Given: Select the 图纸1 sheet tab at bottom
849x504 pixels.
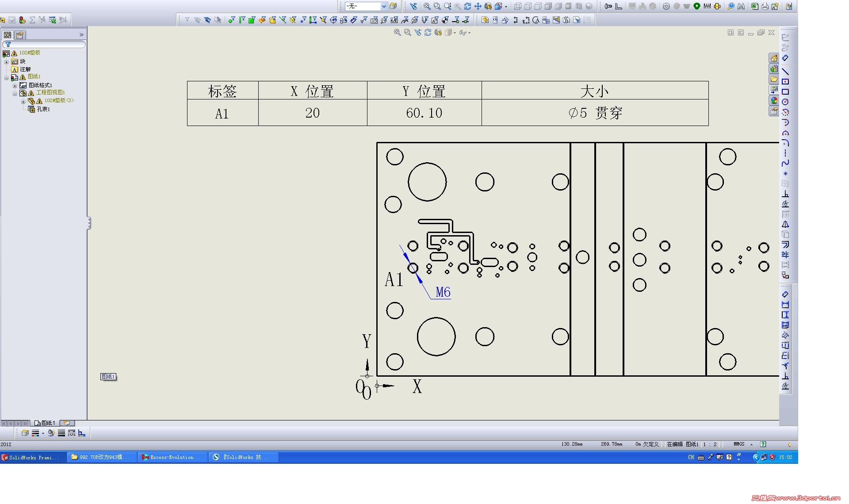Looking at the screenshot, I should click(45, 423).
